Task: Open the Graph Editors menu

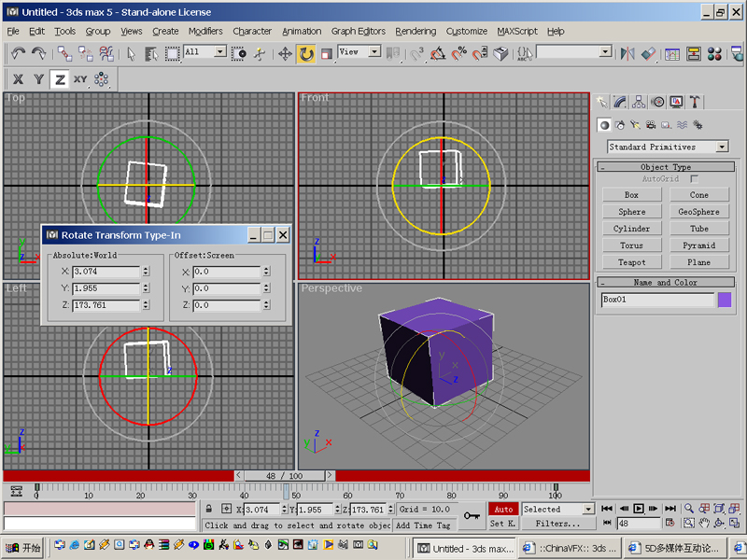Action: point(359,31)
